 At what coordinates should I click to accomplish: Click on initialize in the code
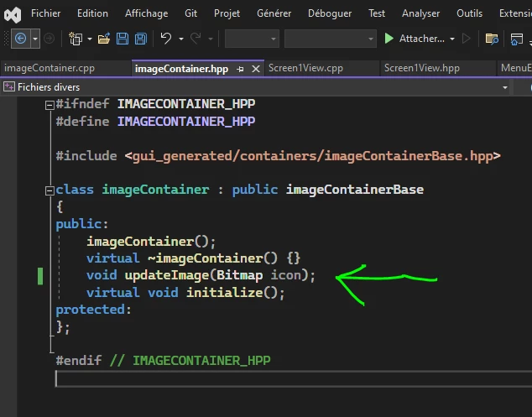[225, 293]
